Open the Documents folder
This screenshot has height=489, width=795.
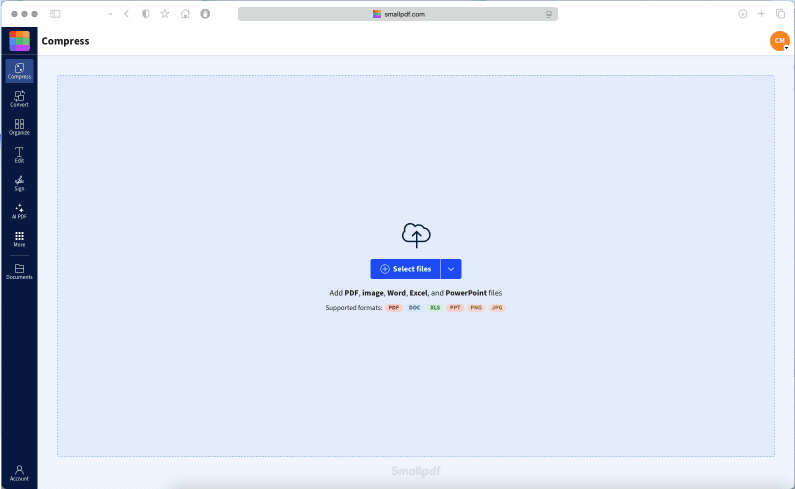pos(19,271)
